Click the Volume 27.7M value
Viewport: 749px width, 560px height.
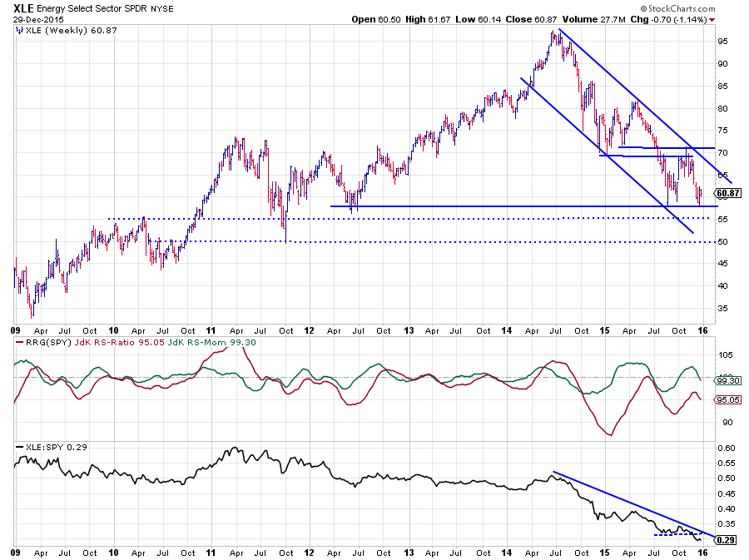click(593, 20)
